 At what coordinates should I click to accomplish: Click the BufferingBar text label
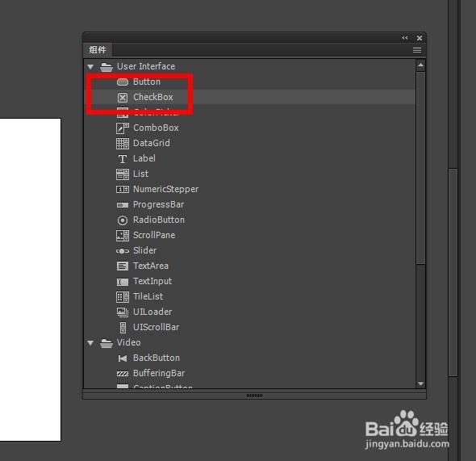pos(159,373)
